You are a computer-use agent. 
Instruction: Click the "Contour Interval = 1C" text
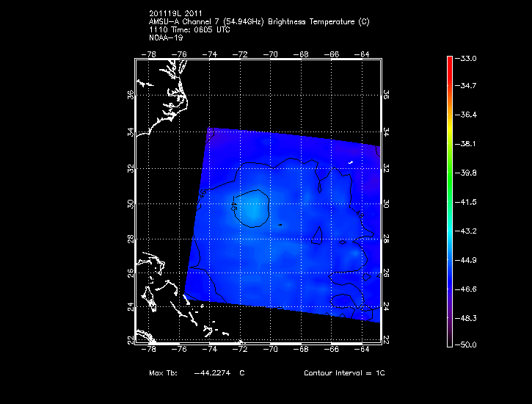(x=344, y=373)
